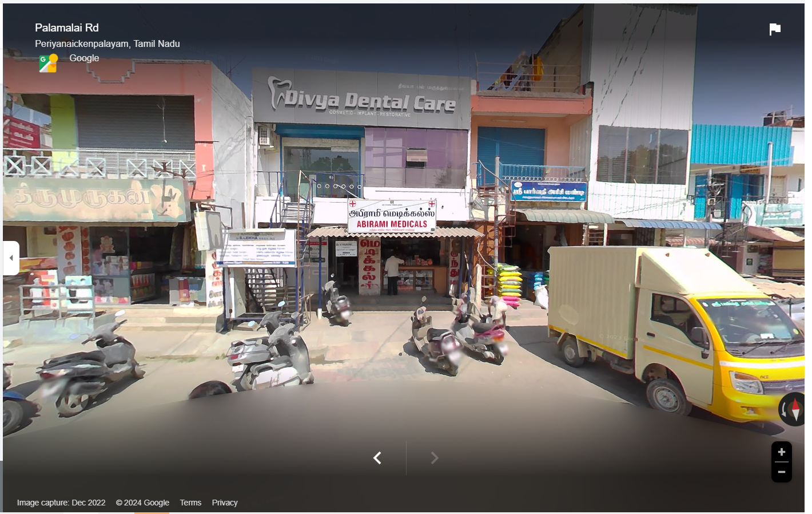The height and width of the screenshot is (514, 812).
Task: Open the Google Maps logo icon
Action: point(48,63)
